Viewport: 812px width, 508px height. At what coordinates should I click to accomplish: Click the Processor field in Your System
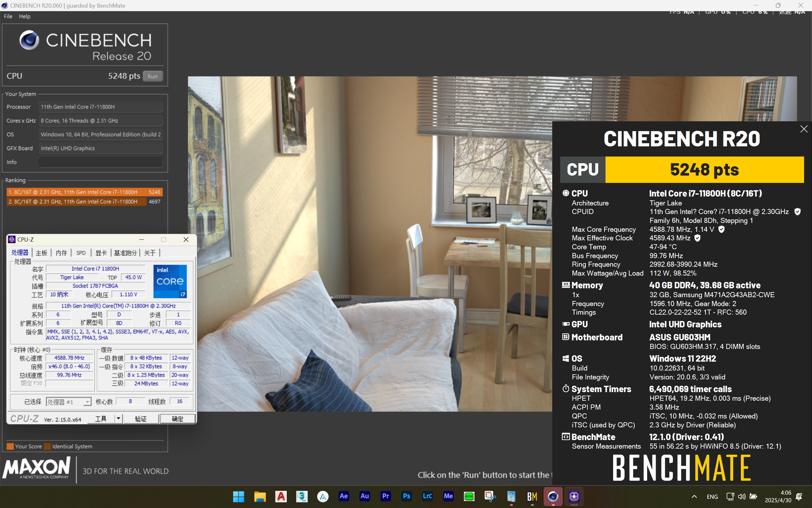[100, 107]
